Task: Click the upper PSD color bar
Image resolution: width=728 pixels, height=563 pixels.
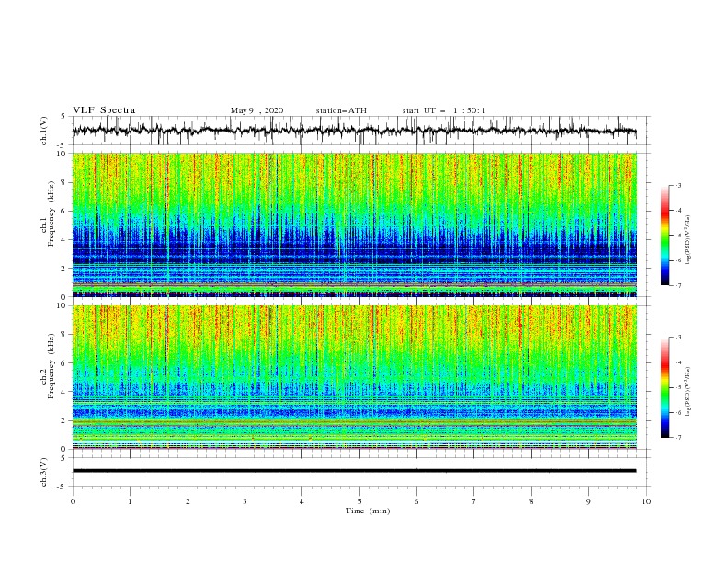Action: pyautogui.click(x=665, y=236)
